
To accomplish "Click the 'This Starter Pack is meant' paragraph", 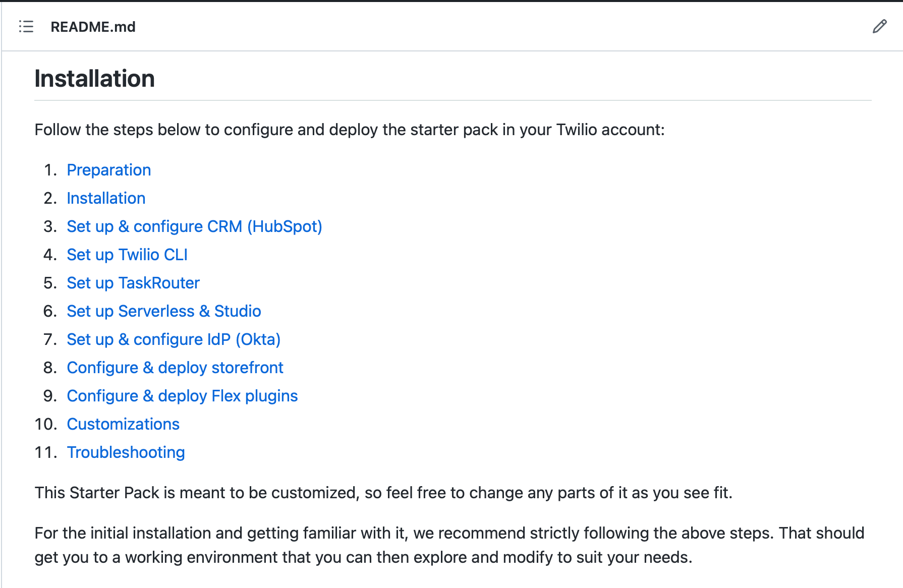I will [383, 493].
